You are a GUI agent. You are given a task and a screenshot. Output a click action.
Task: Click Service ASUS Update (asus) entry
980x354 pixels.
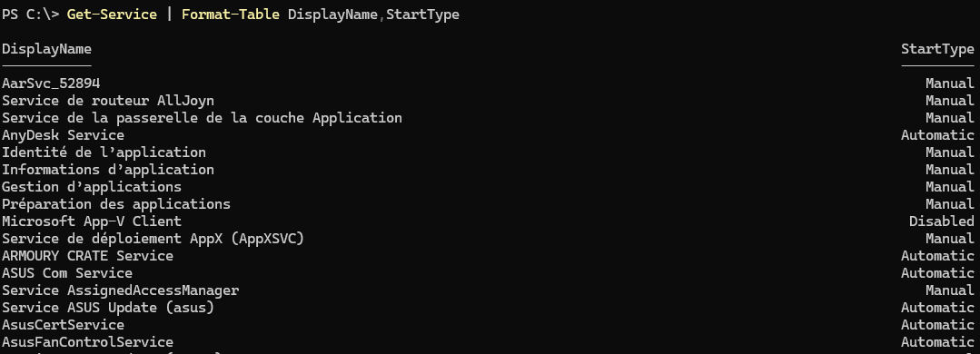pyautogui.click(x=108, y=308)
